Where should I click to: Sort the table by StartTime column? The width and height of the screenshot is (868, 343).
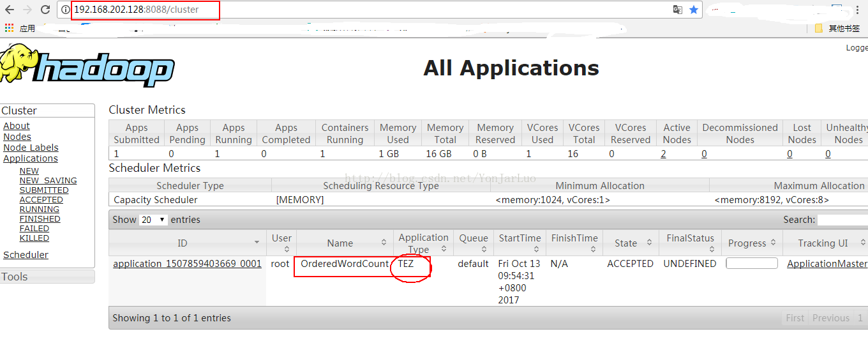tap(520, 243)
